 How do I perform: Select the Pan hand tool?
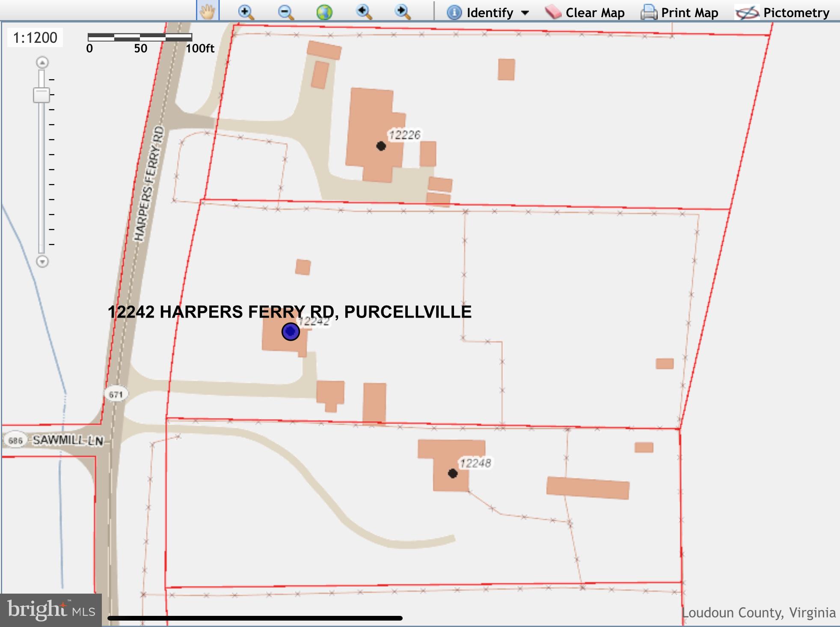tap(208, 12)
